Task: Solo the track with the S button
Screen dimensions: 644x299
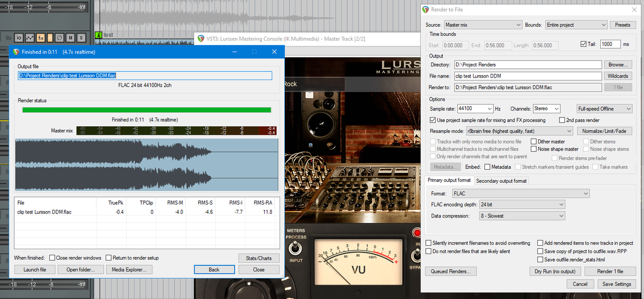Action: point(81,38)
